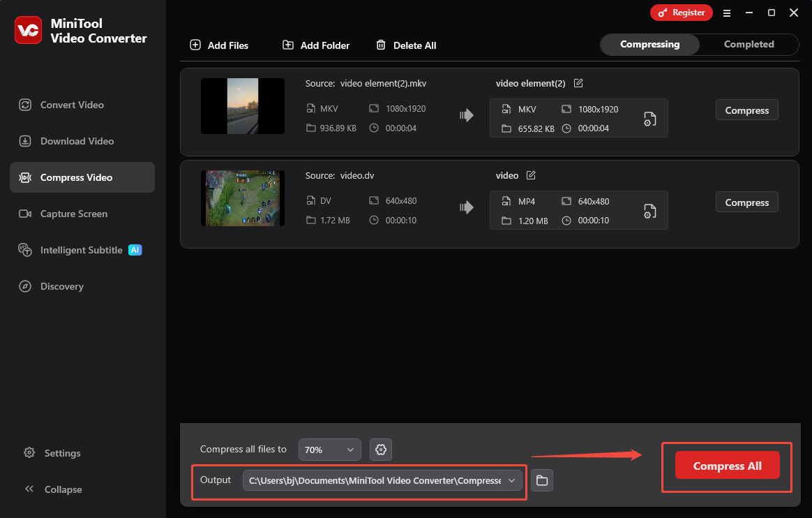This screenshot has height=518, width=812.
Task: Click edit name icon beside video output
Action: click(x=531, y=175)
